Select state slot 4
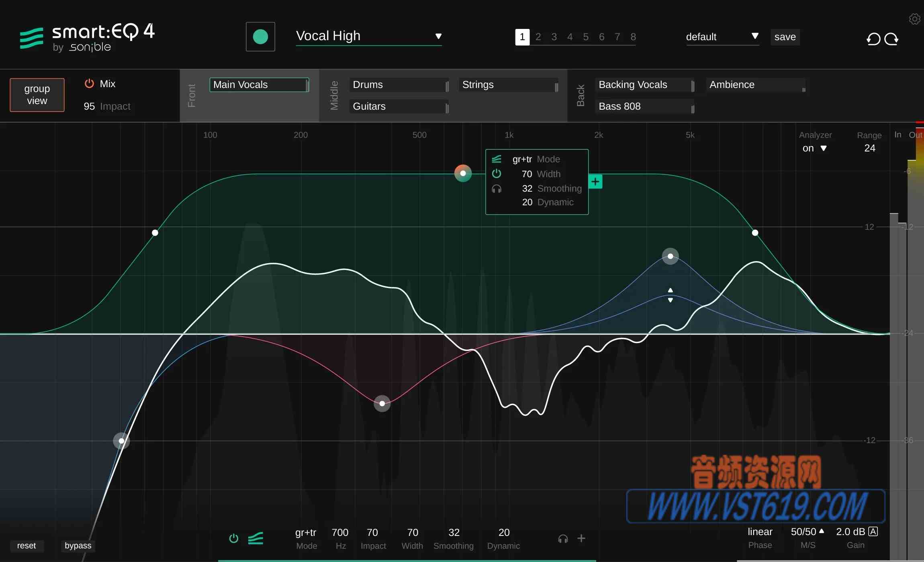 tap(570, 37)
